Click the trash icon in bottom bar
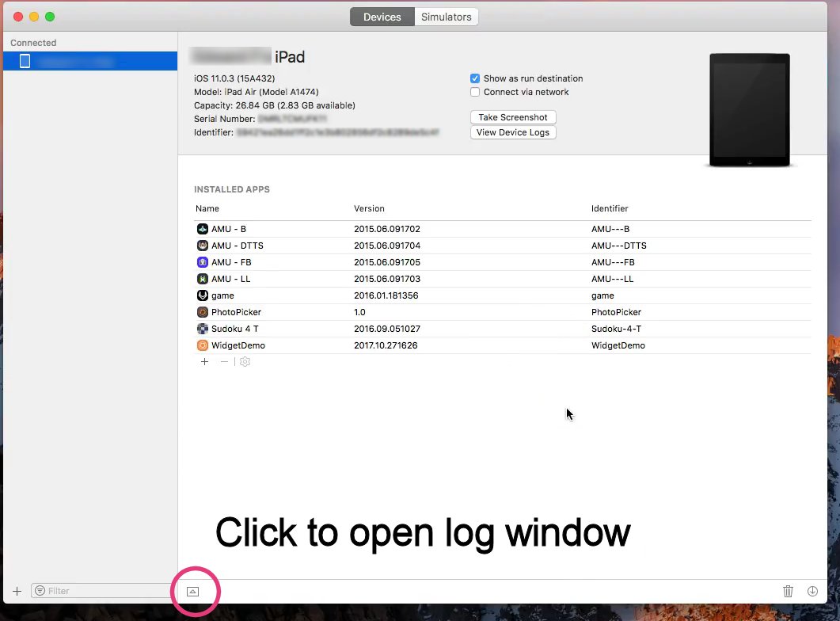 [788, 591]
